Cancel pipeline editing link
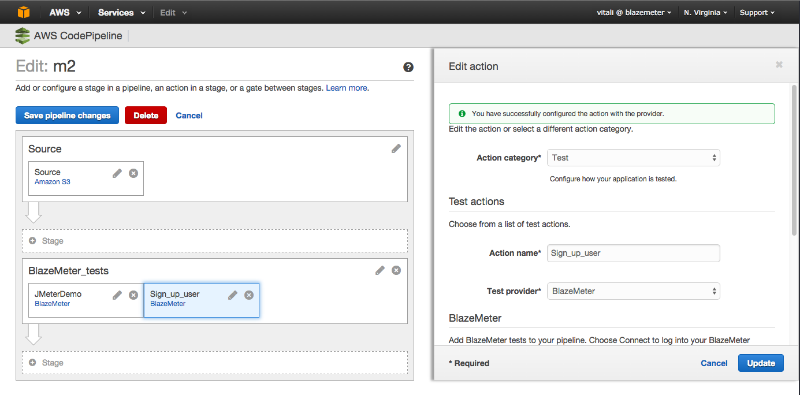The height and width of the screenshot is (395, 800). 189,116
